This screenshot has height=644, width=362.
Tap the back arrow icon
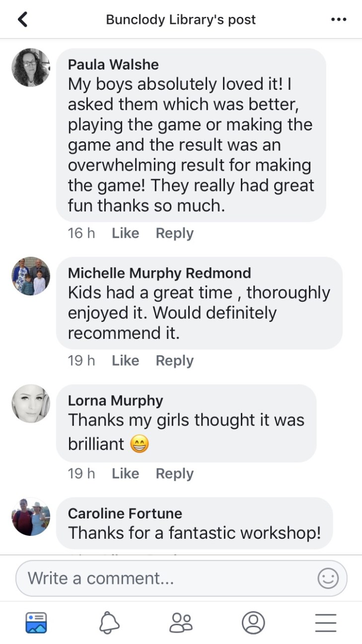22,19
